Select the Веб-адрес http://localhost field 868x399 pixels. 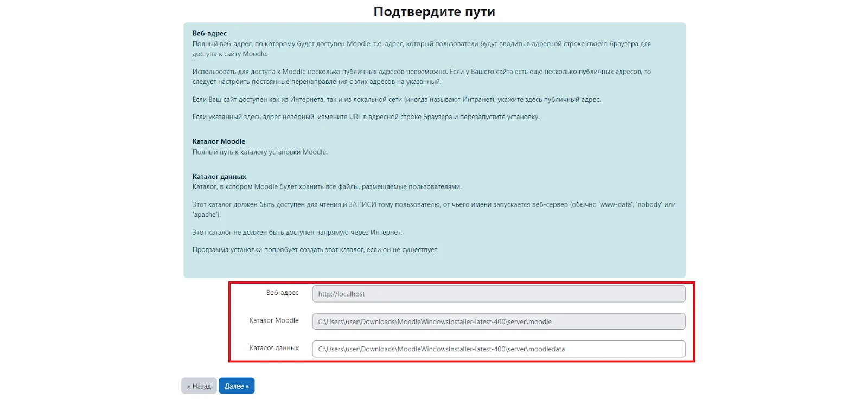click(499, 294)
